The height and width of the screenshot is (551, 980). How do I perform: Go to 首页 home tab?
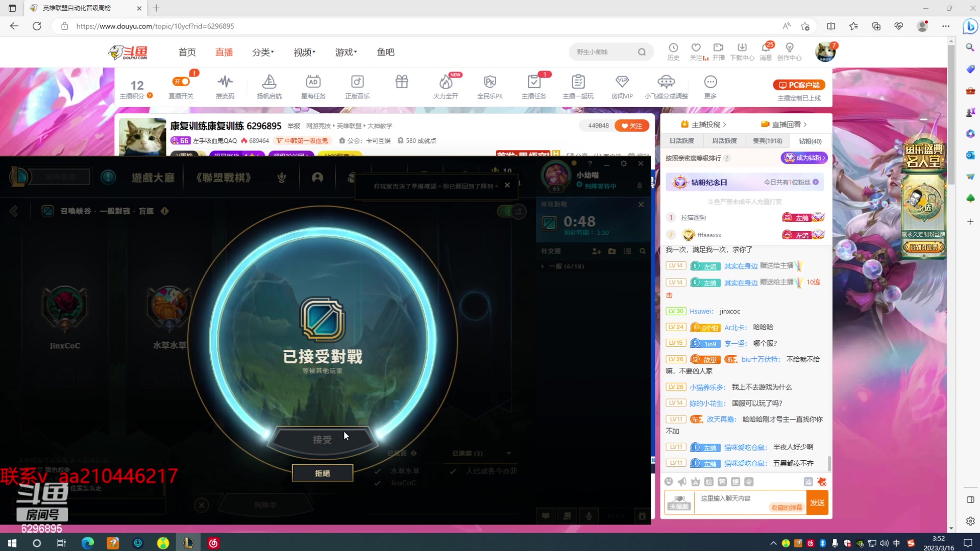[187, 52]
